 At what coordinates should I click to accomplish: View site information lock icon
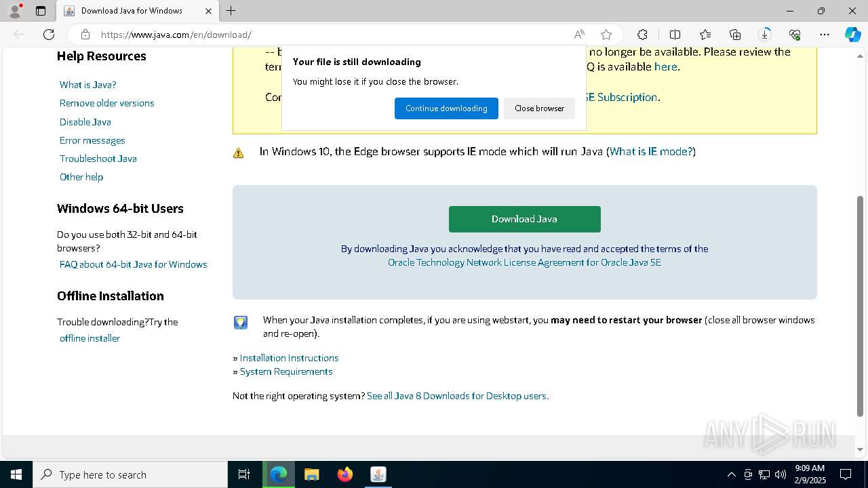coord(85,35)
